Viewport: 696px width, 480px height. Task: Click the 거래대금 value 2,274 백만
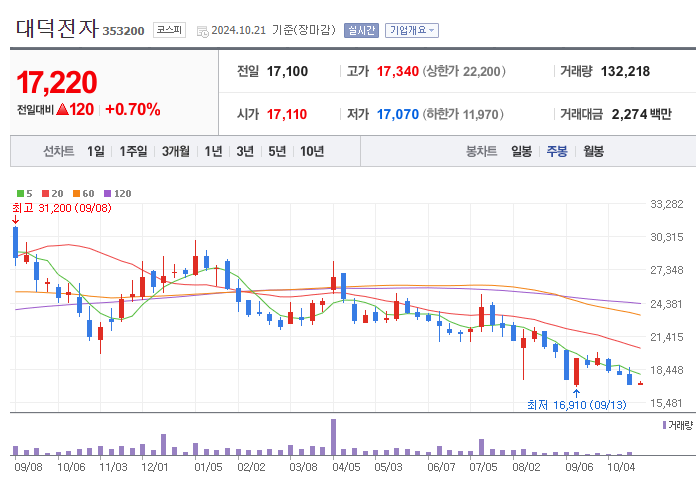641,115
